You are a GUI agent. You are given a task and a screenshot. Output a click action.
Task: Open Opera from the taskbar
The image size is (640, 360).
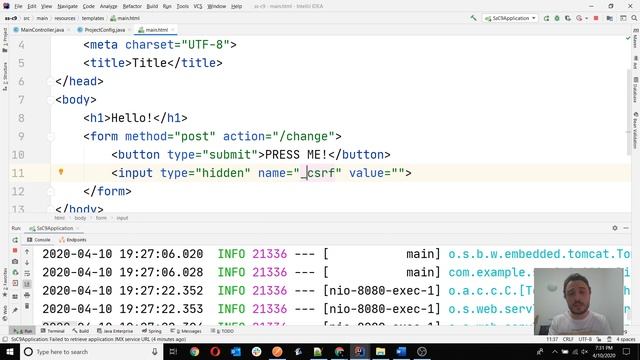pyautogui.click(x=215, y=351)
